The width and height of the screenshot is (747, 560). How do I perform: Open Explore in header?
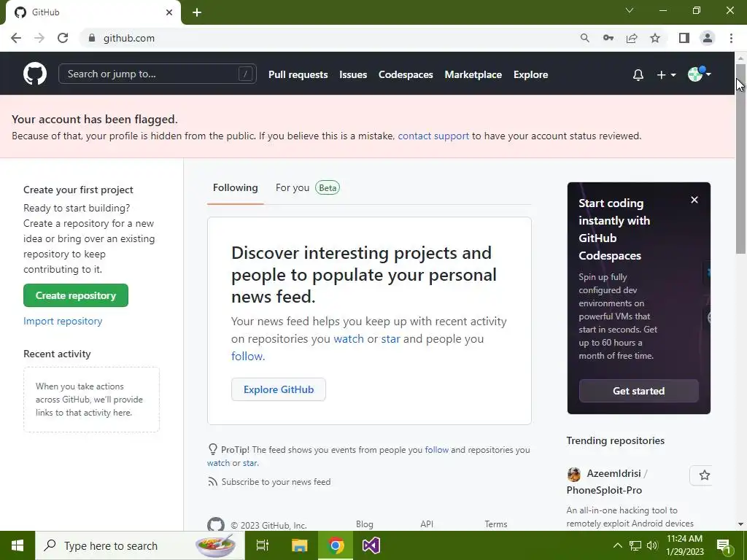pos(531,75)
